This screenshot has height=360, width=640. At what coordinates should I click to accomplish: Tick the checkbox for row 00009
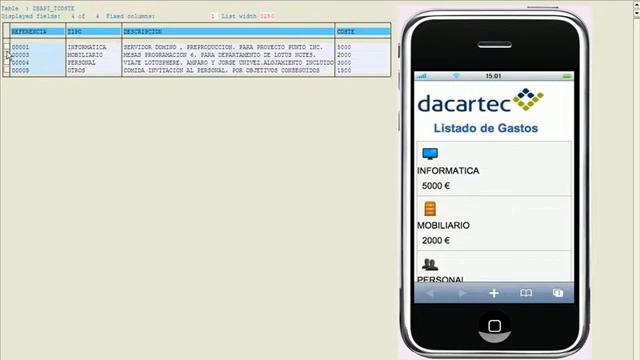[x=6, y=71]
